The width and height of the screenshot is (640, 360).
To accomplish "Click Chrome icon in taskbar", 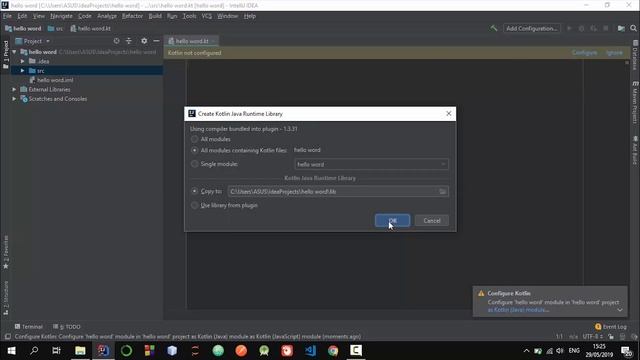I will pos(333,351).
